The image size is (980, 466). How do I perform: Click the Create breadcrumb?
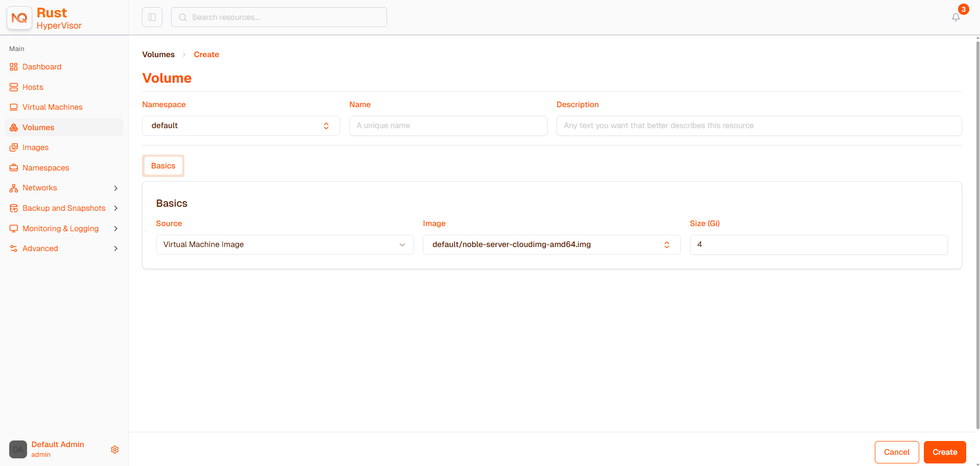click(x=206, y=55)
